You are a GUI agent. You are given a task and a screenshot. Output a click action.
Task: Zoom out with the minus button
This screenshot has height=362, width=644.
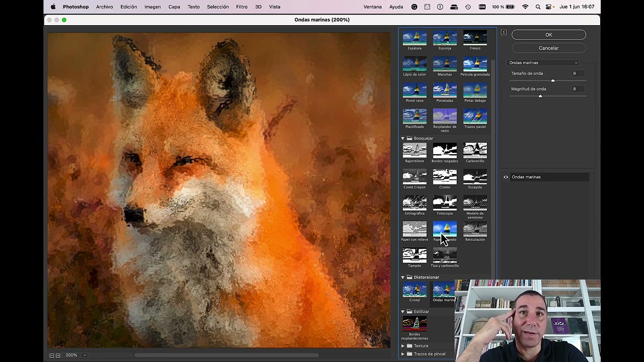click(51, 355)
